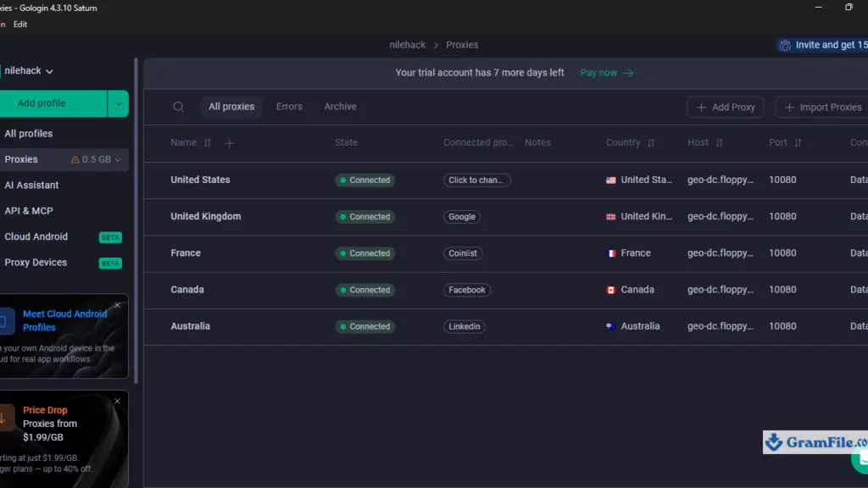Click the Linkedin connected profile tag
Image resolution: width=868 pixels, height=488 pixels.
pyautogui.click(x=464, y=326)
